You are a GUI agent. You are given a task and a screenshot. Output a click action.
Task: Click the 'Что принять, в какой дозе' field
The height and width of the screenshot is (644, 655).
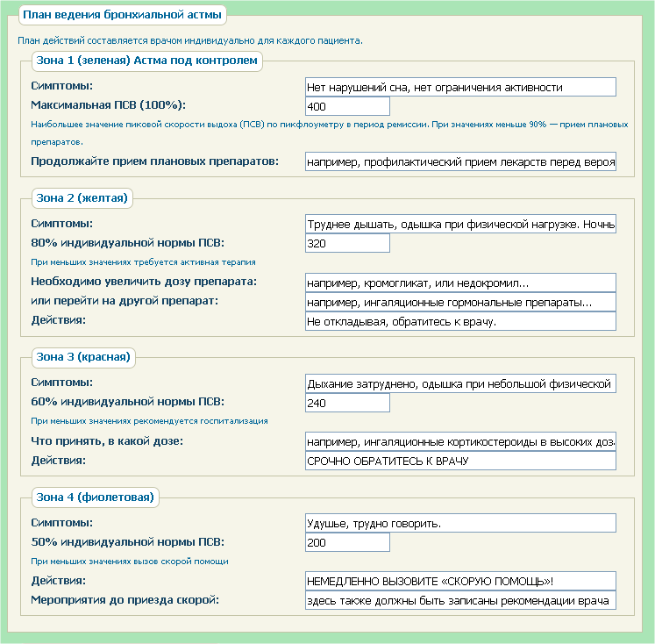tap(460, 441)
